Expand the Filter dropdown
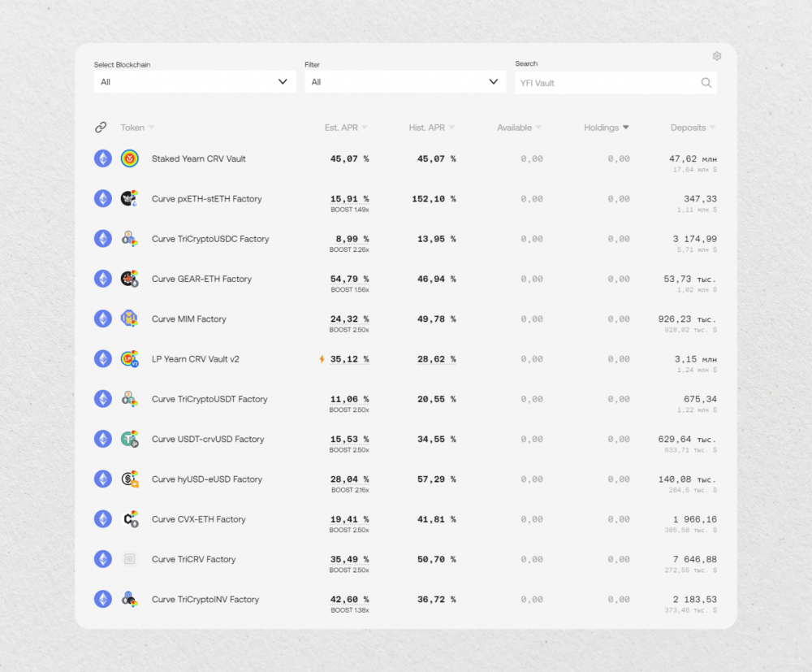Screen dimensions: 812x672 (405, 82)
